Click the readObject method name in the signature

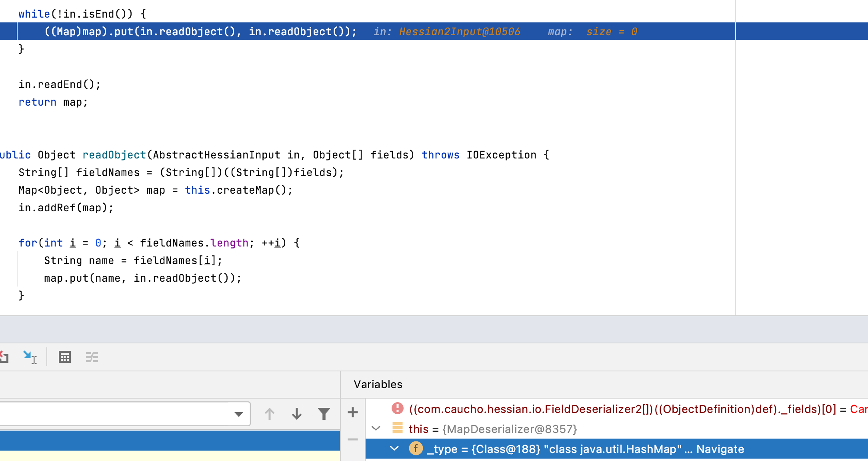tap(114, 155)
